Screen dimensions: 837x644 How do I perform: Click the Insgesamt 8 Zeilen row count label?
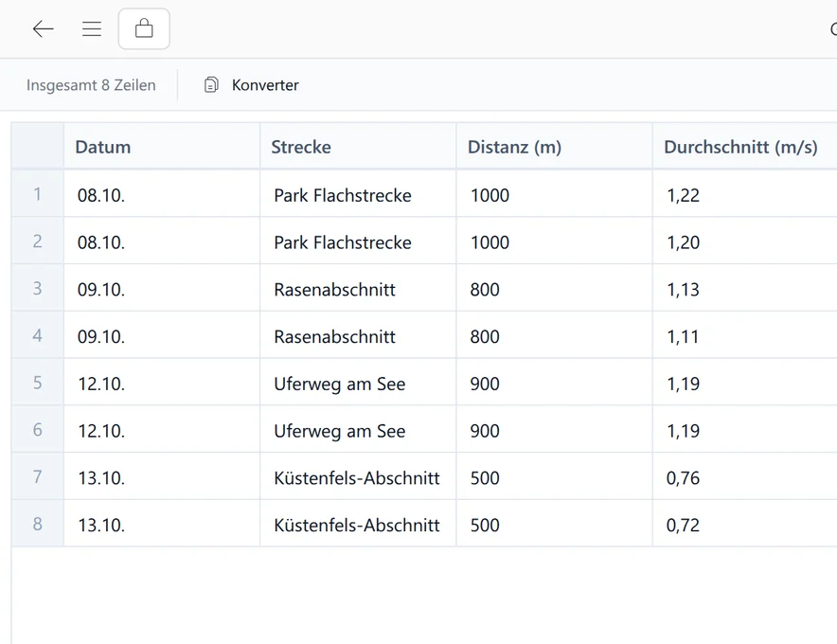coord(91,85)
